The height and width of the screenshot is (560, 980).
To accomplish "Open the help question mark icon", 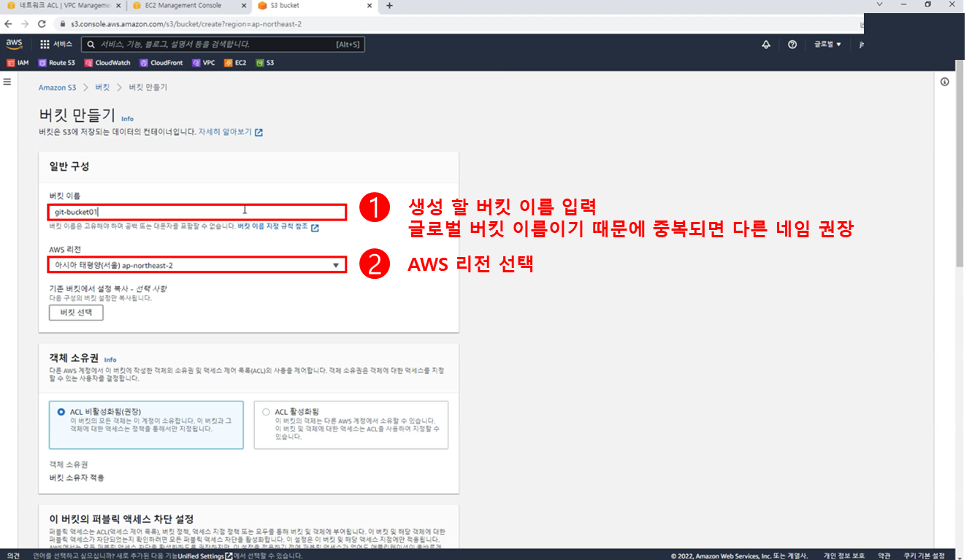I will coord(792,45).
